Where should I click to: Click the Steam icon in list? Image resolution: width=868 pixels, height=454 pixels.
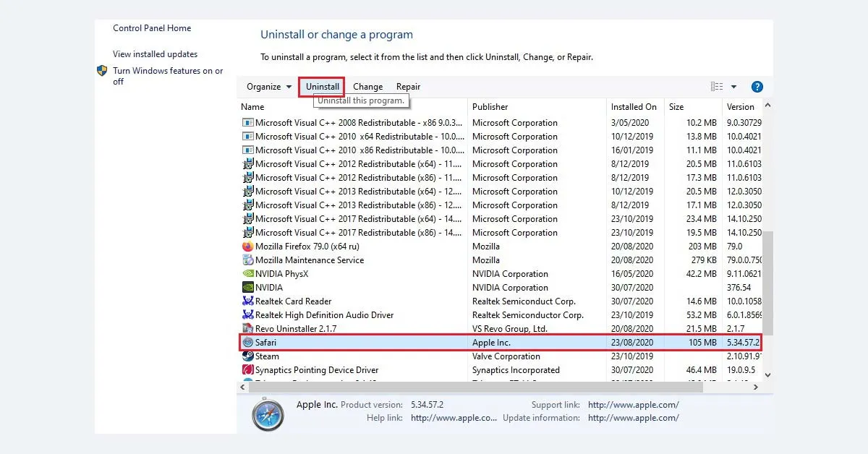tap(248, 356)
